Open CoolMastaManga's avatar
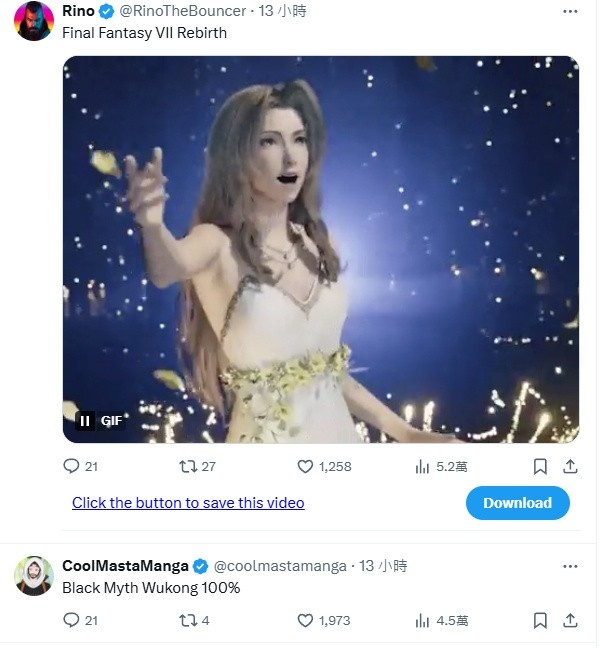This screenshot has width=614, height=648. coord(33,576)
